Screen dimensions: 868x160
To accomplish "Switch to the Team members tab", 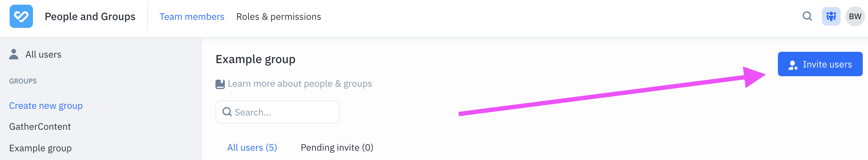I will (192, 17).
